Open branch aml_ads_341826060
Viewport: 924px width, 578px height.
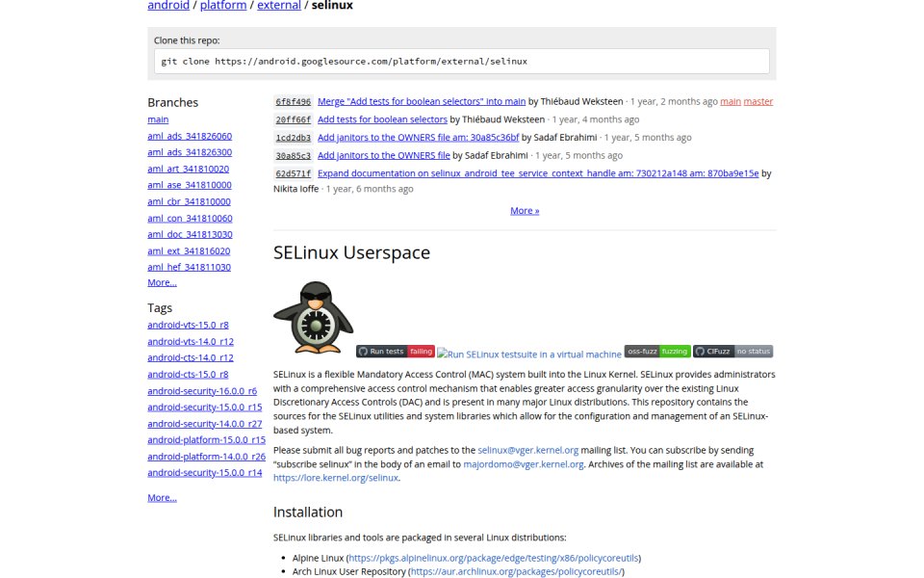coord(190,136)
